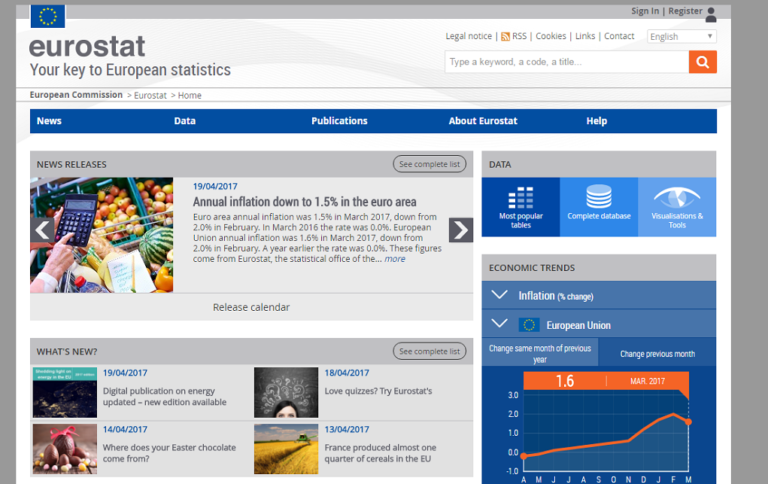Click European Commission breadcrumb

pos(76,95)
